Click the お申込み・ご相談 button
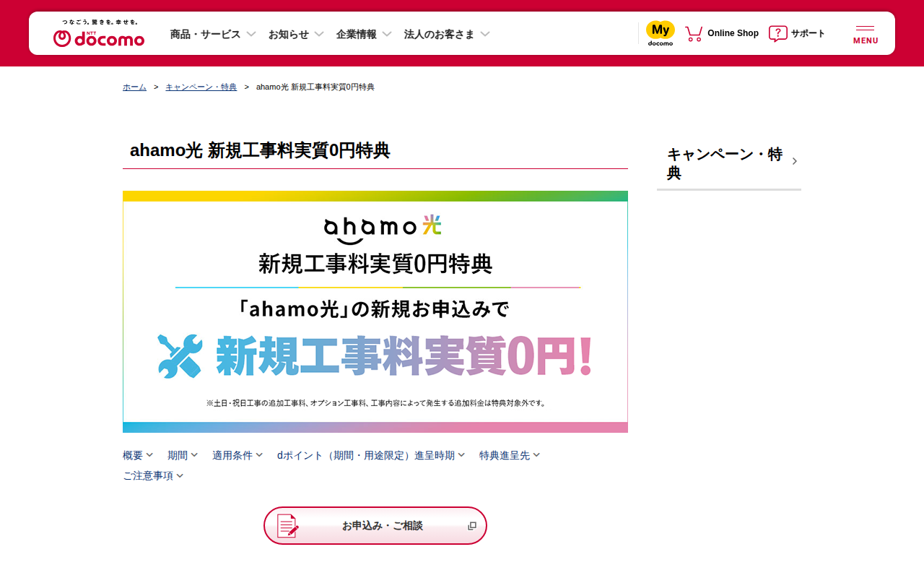 point(375,525)
